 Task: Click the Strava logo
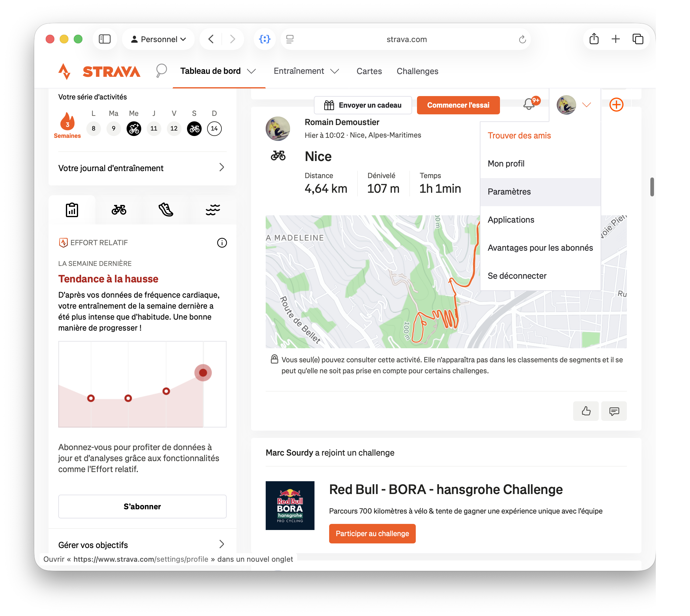[x=99, y=71]
